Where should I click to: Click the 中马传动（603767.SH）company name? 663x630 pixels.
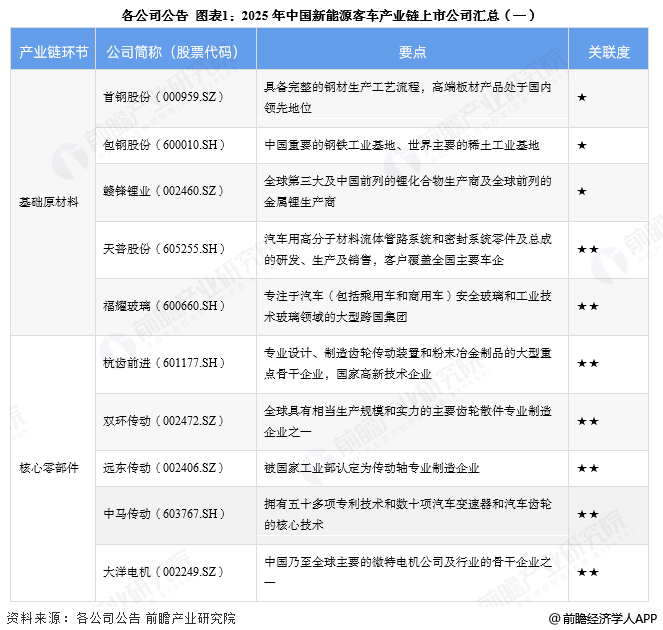(x=162, y=514)
